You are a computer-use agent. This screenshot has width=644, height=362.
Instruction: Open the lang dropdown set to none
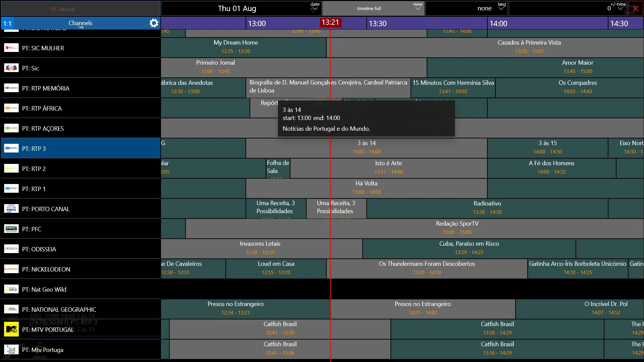coord(467,8)
